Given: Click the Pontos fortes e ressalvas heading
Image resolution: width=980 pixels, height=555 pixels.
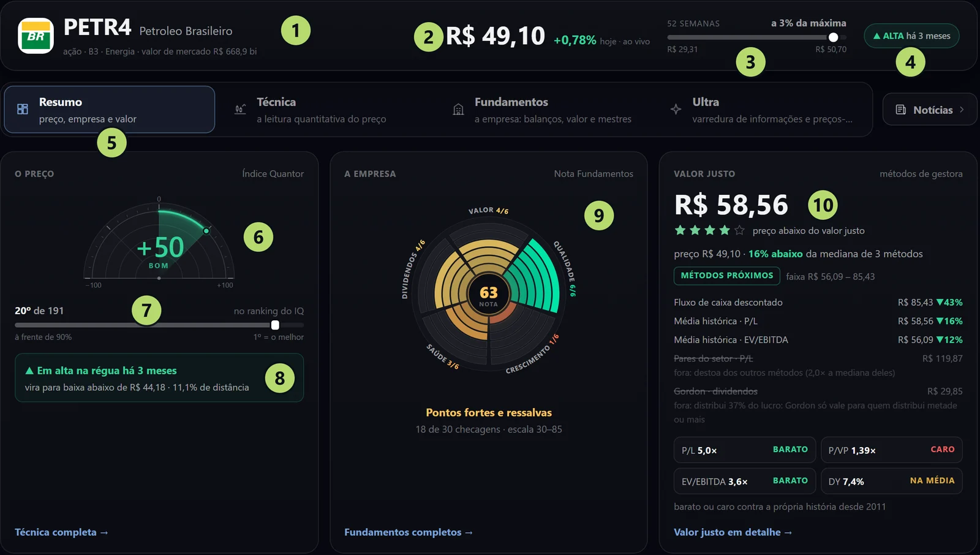Looking at the screenshot, I should click(x=489, y=412).
